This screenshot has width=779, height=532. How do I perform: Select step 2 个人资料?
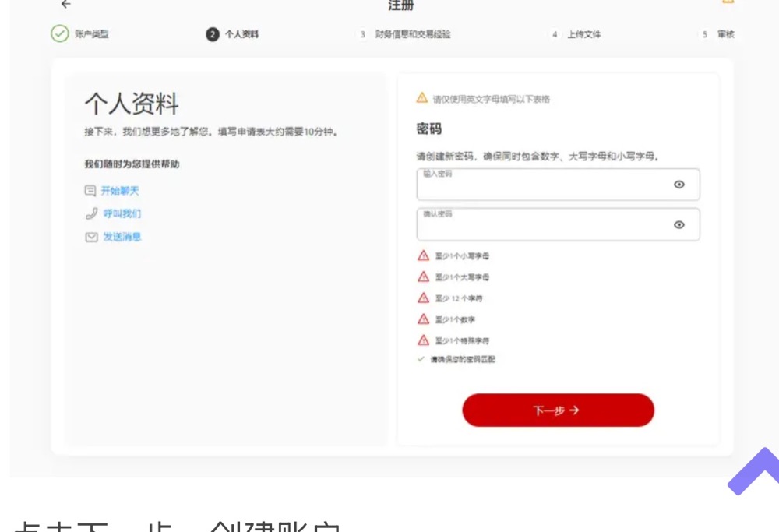(x=232, y=34)
